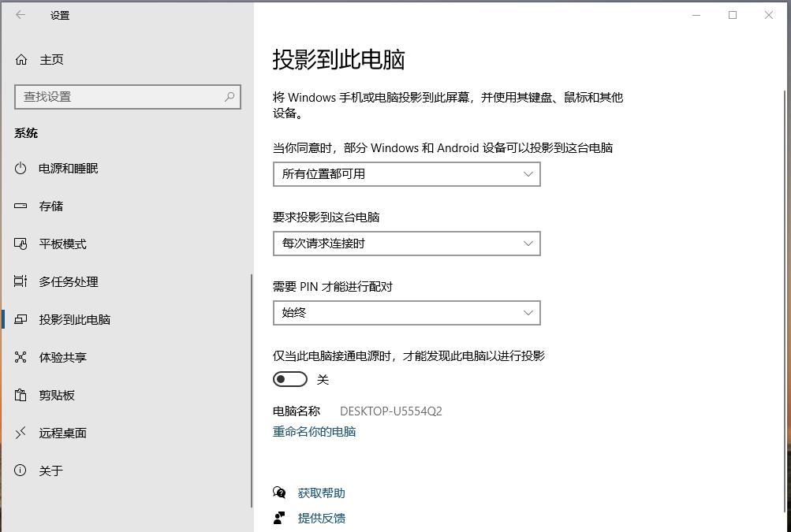Open the 所有位置都可用 dropdown

coord(406,173)
